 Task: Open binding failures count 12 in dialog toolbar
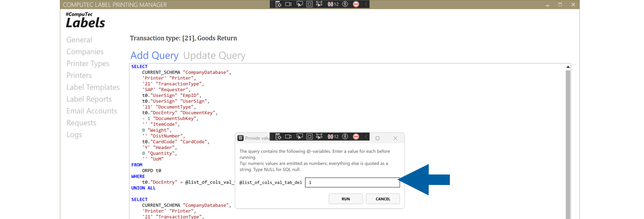point(333,137)
